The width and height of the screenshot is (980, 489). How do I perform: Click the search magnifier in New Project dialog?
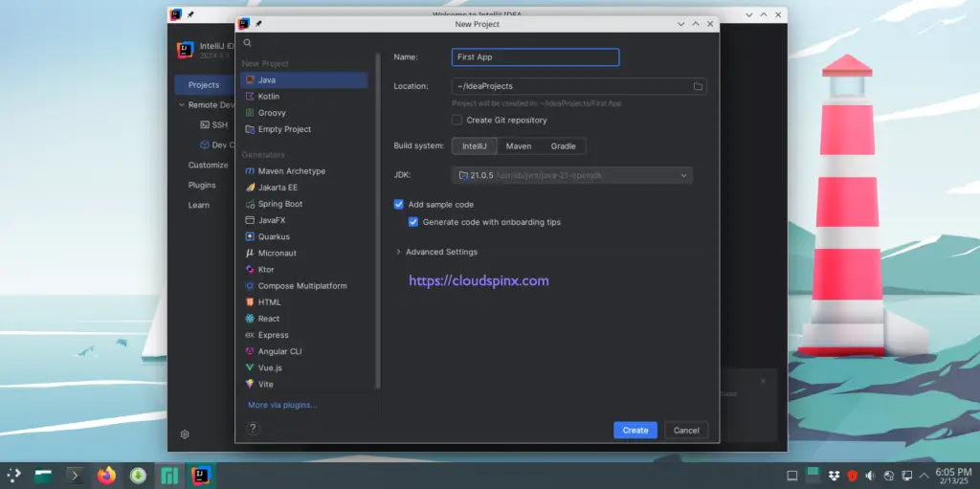point(248,42)
